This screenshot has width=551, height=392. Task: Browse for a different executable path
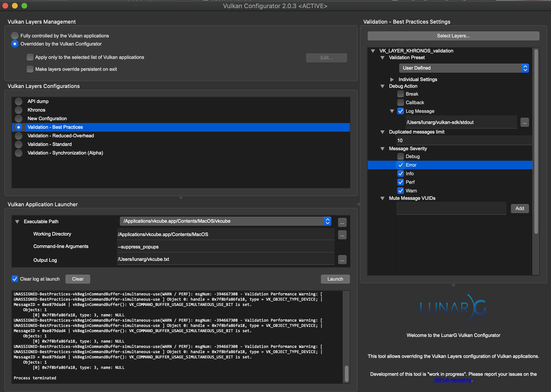pos(342,222)
